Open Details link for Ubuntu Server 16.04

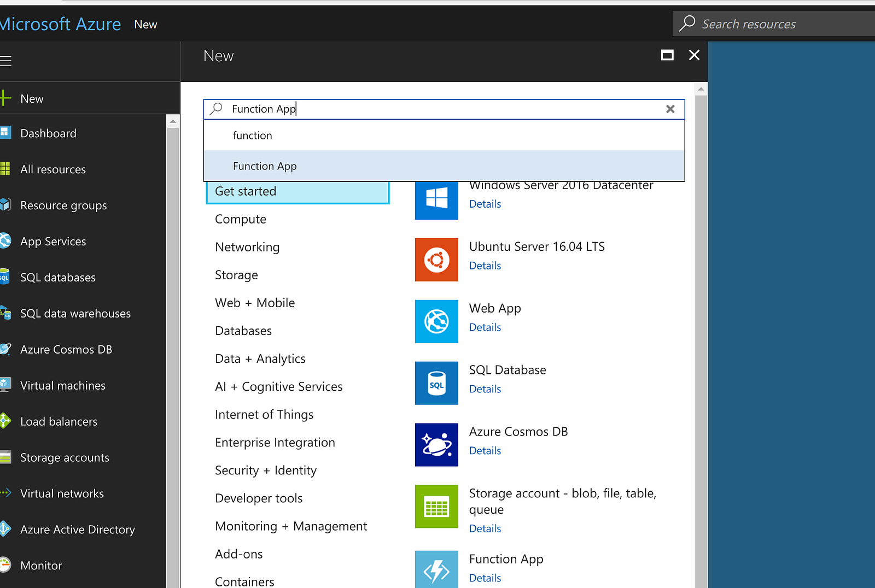click(x=485, y=266)
